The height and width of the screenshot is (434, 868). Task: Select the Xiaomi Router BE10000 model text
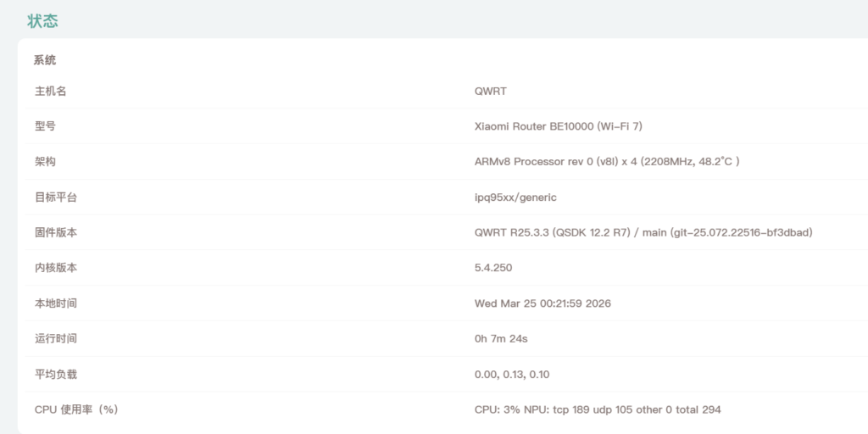(x=559, y=126)
